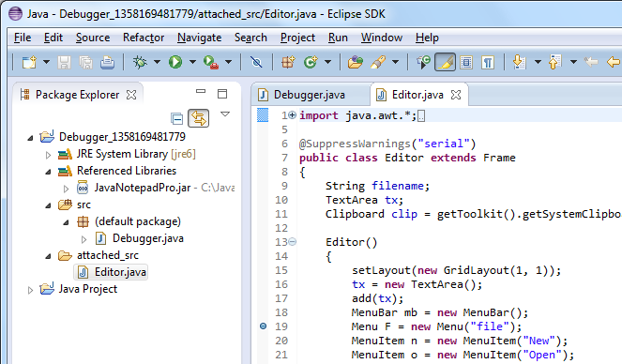Click the Previous Annotation icon

(x=554, y=62)
